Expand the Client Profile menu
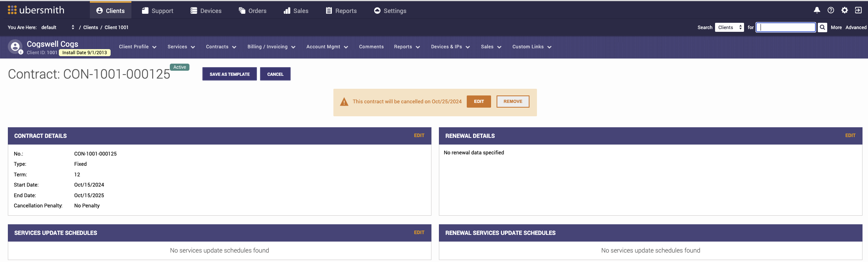Viewport: 868px width, 262px height. coord(137,47)
